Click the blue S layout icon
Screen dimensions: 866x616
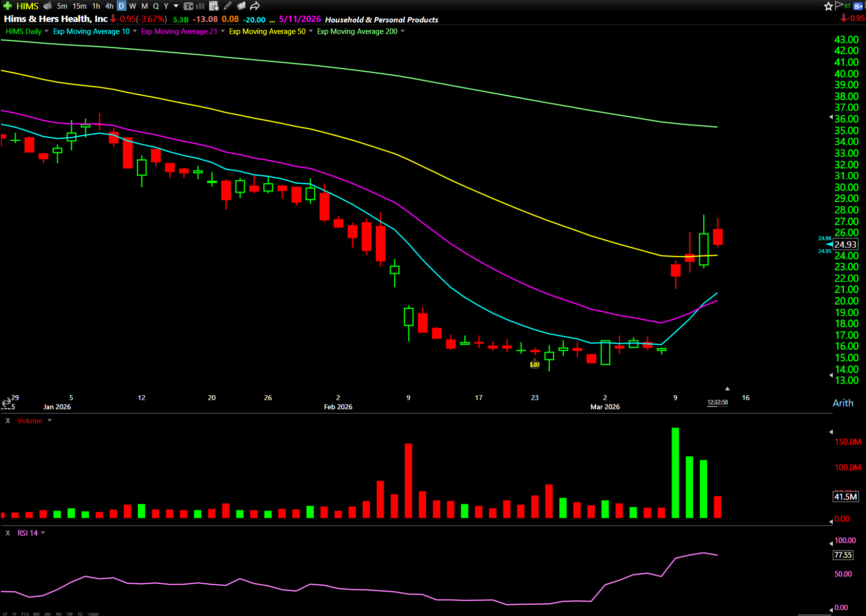[x=858, y=6]
